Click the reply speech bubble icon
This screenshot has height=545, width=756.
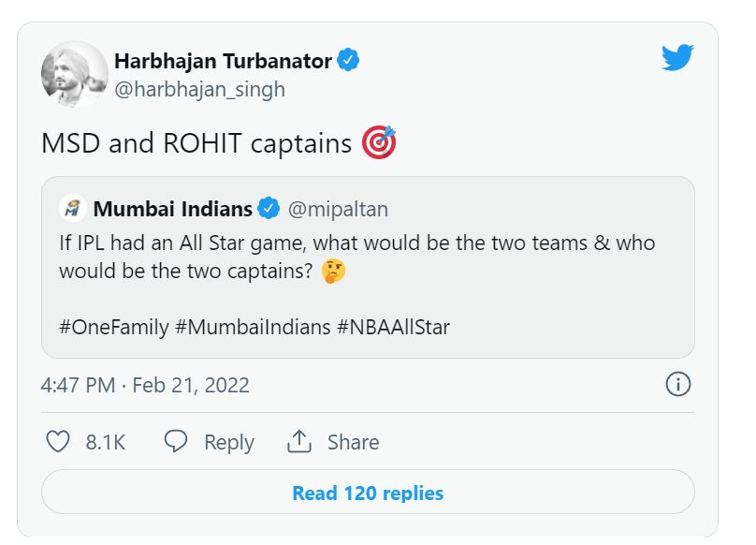point(176,442)
